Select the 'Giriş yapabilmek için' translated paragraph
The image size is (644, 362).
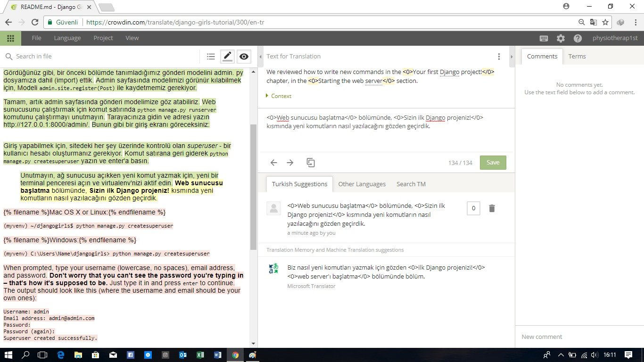click(x=117, y=153)
